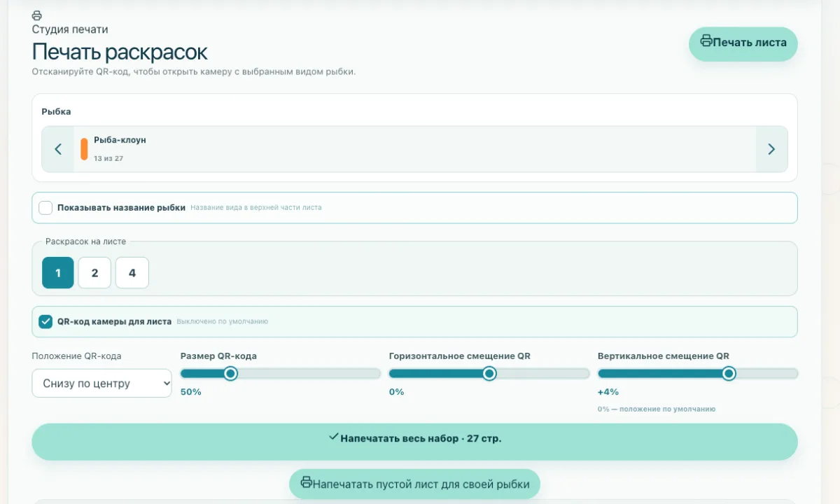Click the orange fish color marker
This screenshot has height=504, width=840.
[84, 149]
